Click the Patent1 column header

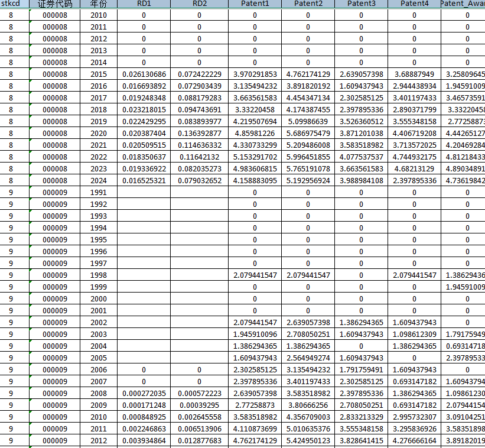pos(255,4)
